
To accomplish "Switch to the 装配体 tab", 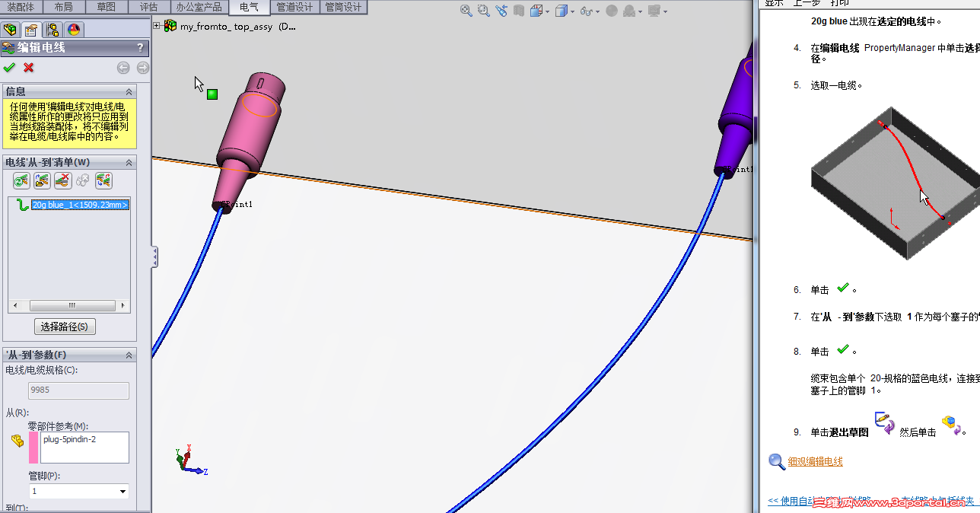I will tap(21, 7).
